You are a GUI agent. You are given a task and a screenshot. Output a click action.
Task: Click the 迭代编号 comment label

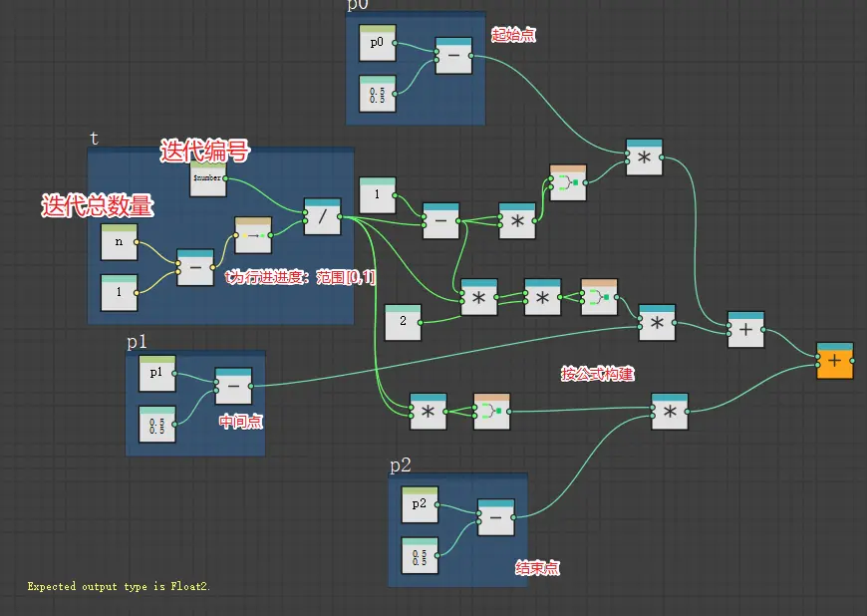click(x=205, y=151)
